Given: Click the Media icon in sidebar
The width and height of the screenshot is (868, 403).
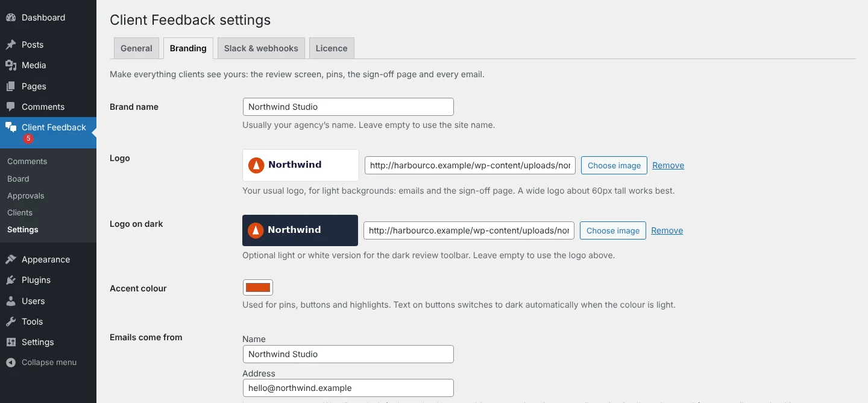Looking at the screenshot, I should point(11,65).
